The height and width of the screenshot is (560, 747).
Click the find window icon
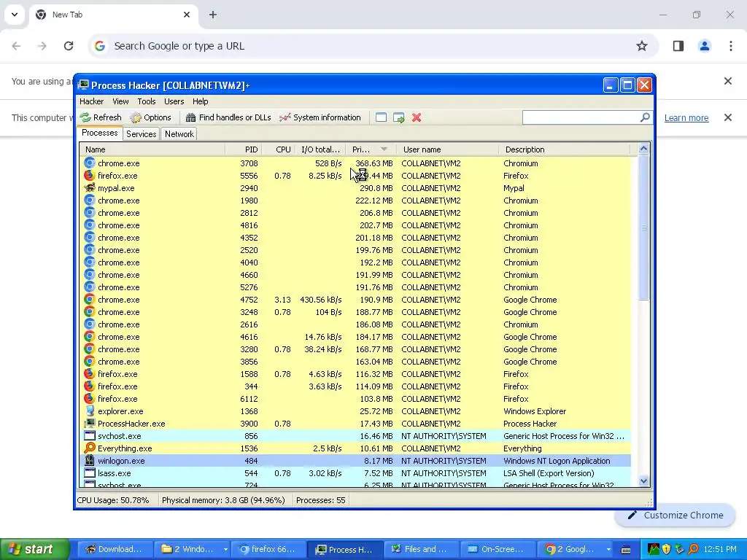click(381, 117)
